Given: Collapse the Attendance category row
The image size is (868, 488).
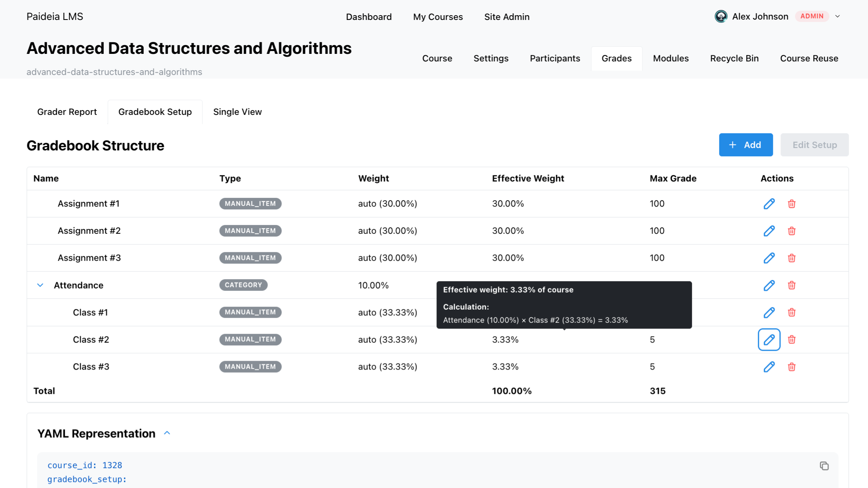Looking at the screenshot, I should pos(40,285).
